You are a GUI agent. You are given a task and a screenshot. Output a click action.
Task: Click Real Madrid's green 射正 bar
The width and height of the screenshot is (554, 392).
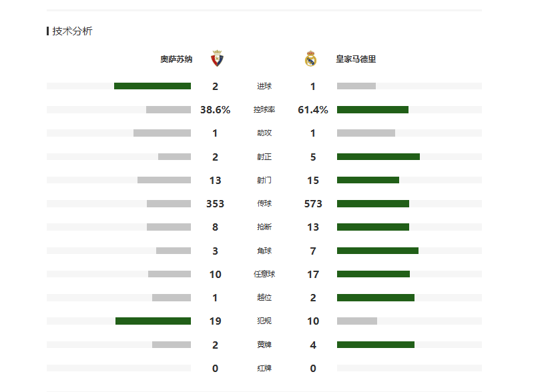pos(378,157)
